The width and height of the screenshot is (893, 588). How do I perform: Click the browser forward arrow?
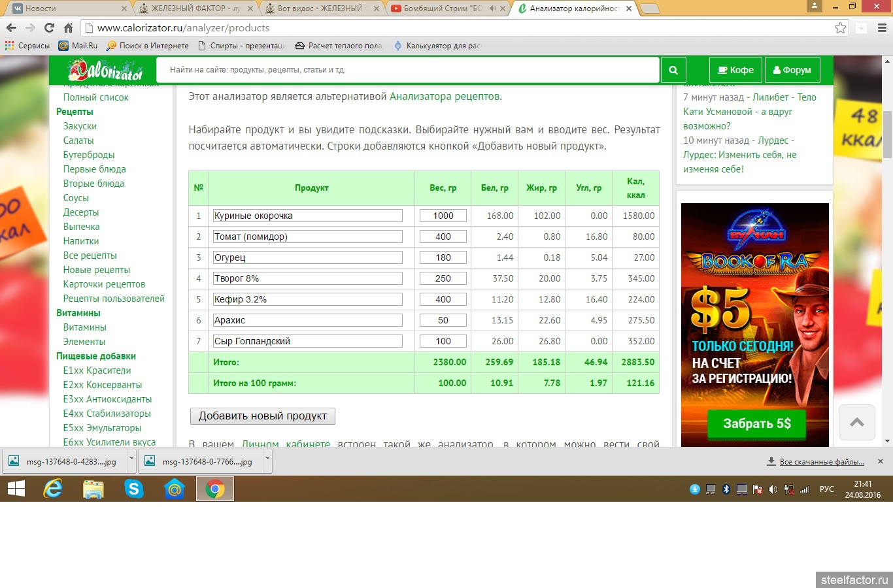[30, 28]
